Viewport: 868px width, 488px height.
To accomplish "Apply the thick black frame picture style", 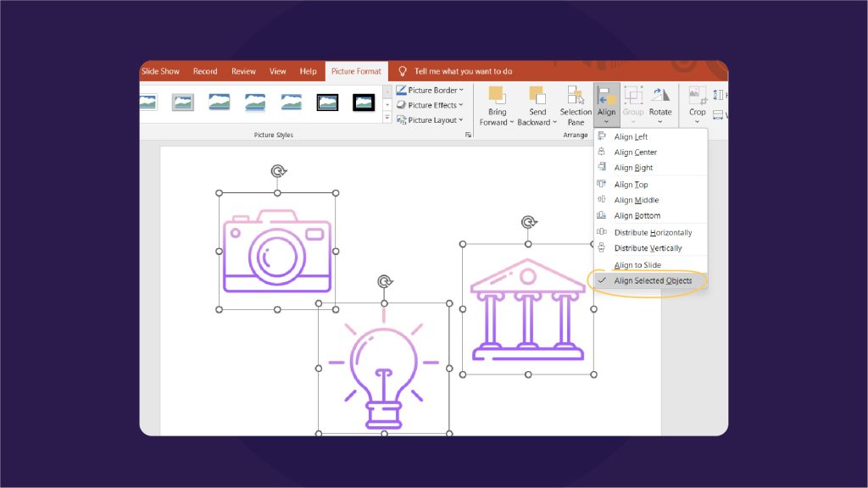I will 364,103.
